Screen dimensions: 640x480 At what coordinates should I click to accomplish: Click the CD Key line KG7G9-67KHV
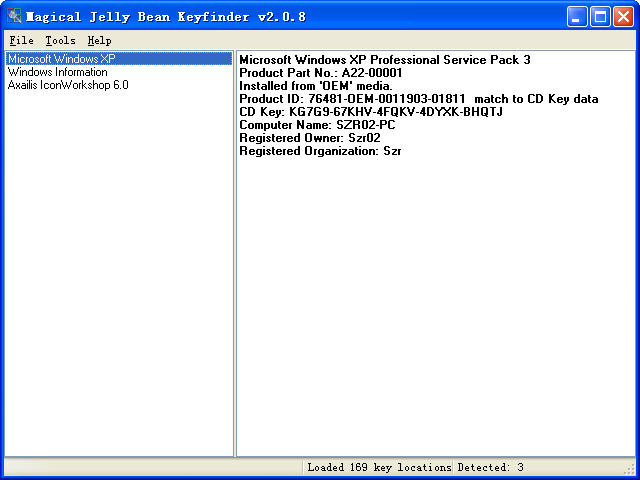[x=371, y=112]
